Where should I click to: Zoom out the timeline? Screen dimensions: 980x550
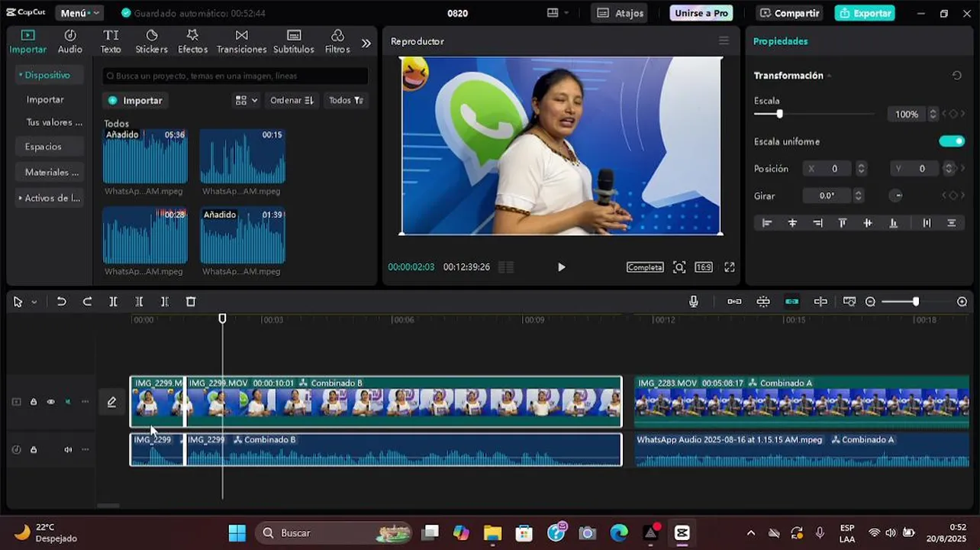pos(870,302)
